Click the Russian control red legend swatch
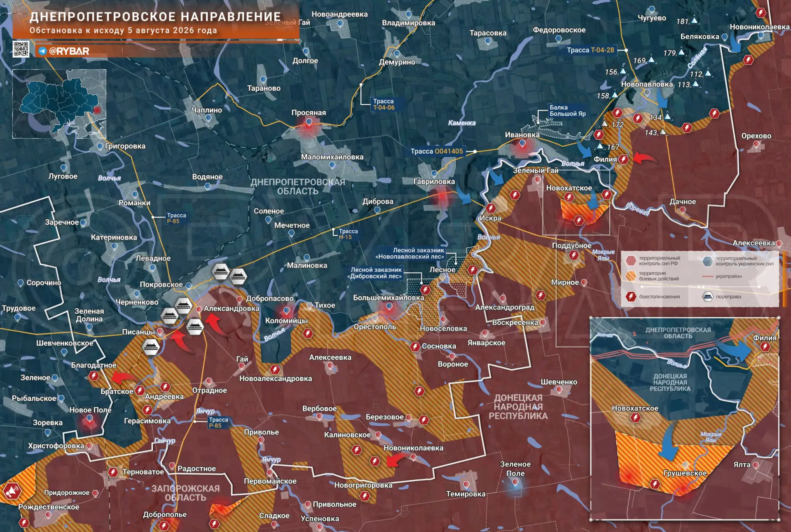The image size is (791, 532). tap(631, 261)
